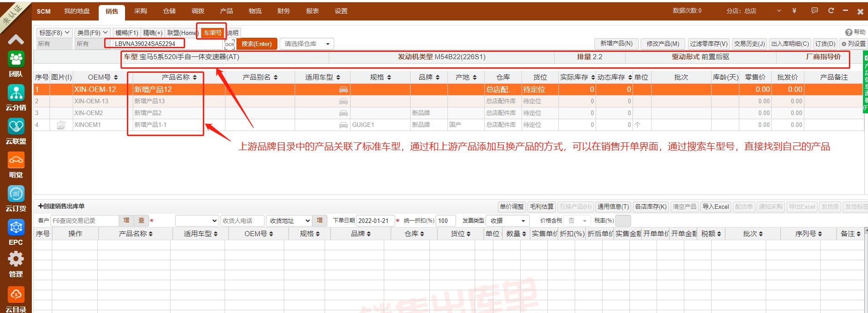This screenshot has height=313, width=868.
Task: Open the 团队 team icon in sidebar
Action: (16, 59)
